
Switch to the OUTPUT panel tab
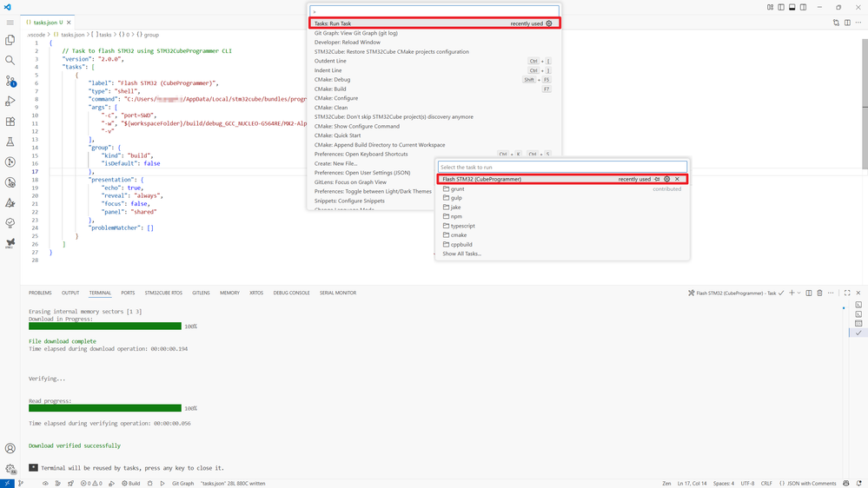[x=70, y=293]
